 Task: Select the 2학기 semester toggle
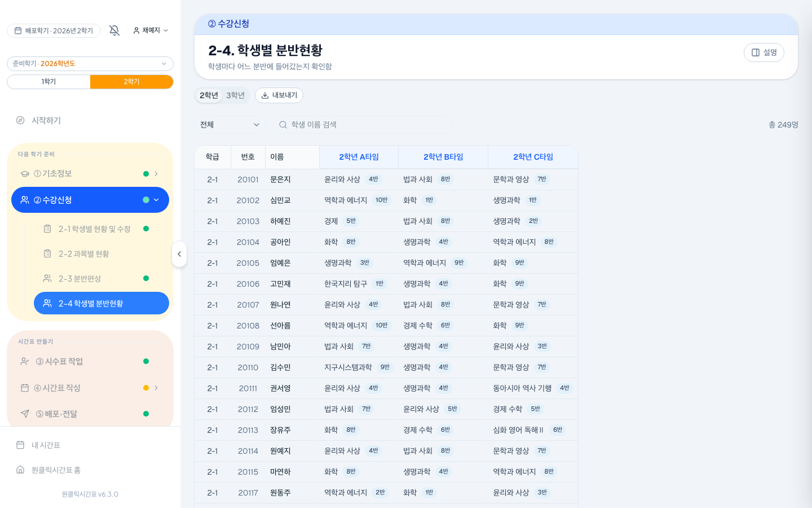tap(131, 82)
